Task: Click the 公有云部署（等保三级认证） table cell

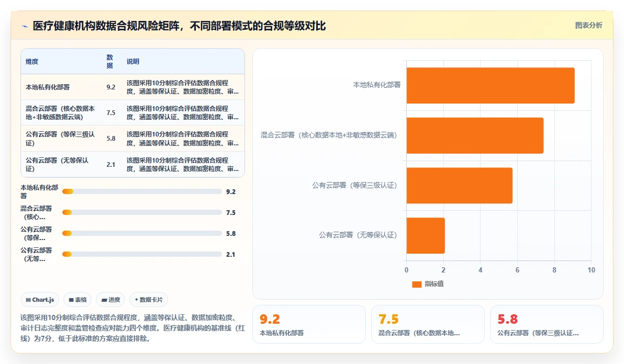Action: 60,139
